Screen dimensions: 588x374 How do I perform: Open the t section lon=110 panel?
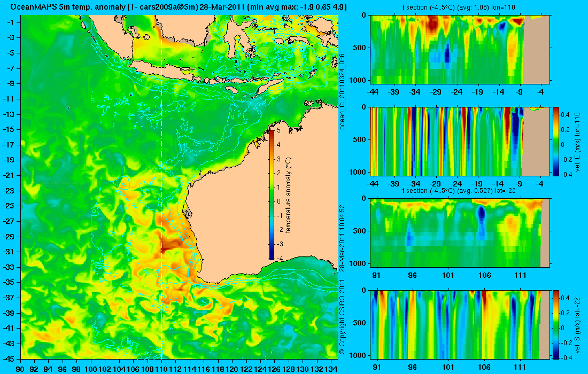(x=460, y=50)
